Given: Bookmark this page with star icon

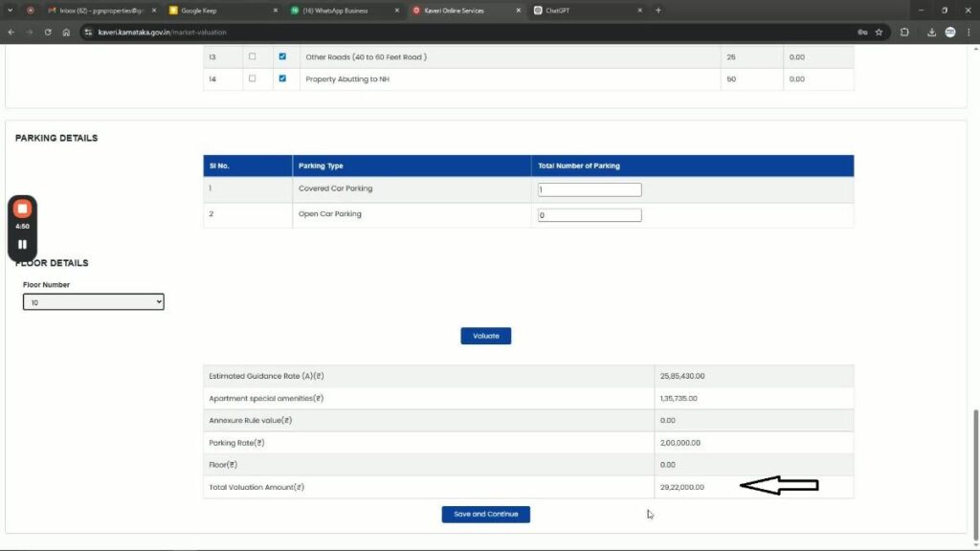Looking at the screenshot, I should coord(879,32).
